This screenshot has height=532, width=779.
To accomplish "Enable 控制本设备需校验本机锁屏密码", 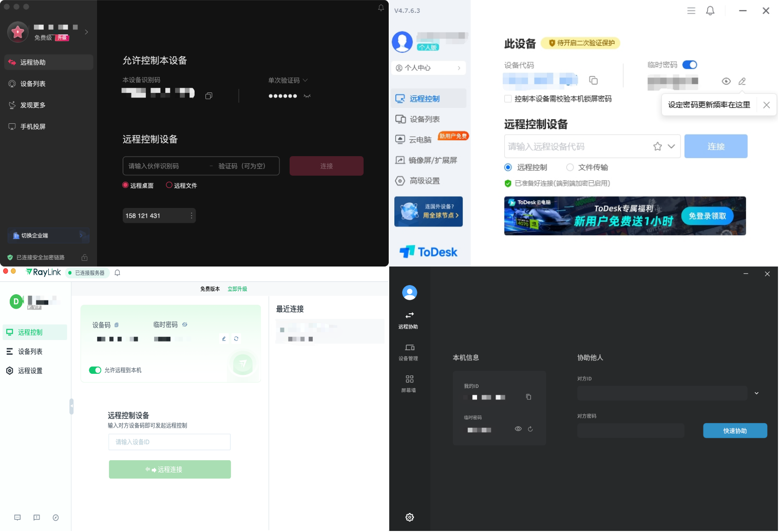I will [508, 99].
